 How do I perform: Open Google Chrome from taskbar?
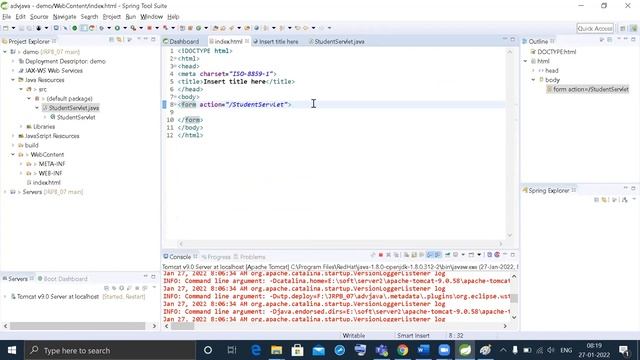point(402,350)
